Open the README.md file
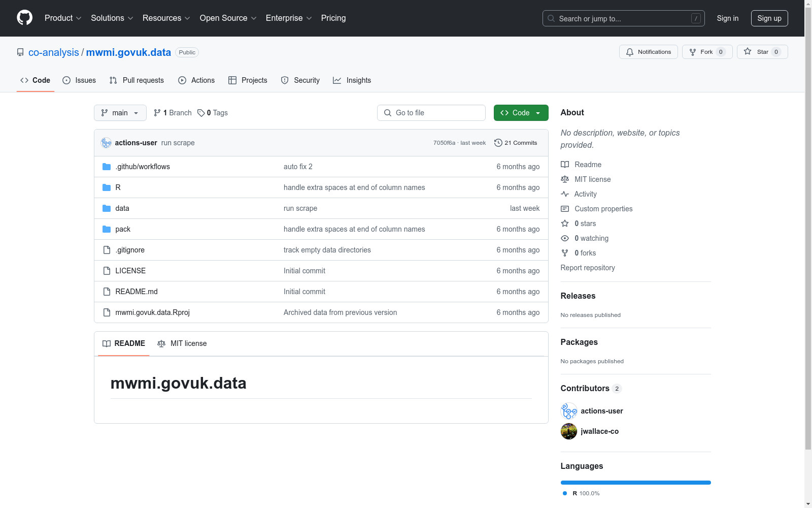This screenshot has height=508, width=812. (x=137, y=292)
